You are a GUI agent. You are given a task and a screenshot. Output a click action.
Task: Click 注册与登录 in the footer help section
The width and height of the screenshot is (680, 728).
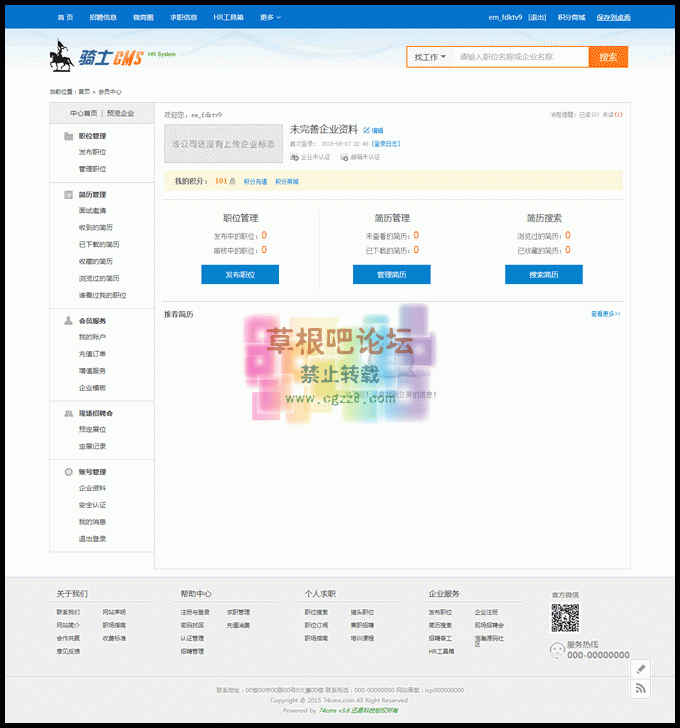195,612
